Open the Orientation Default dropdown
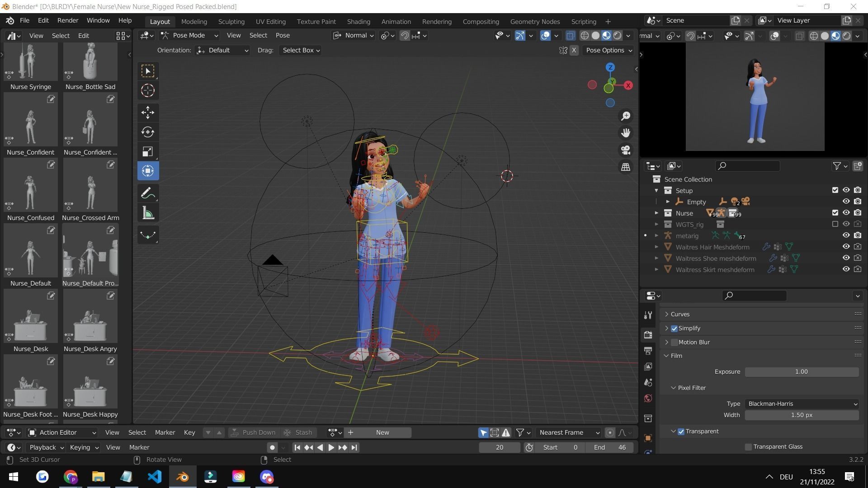 222,50
